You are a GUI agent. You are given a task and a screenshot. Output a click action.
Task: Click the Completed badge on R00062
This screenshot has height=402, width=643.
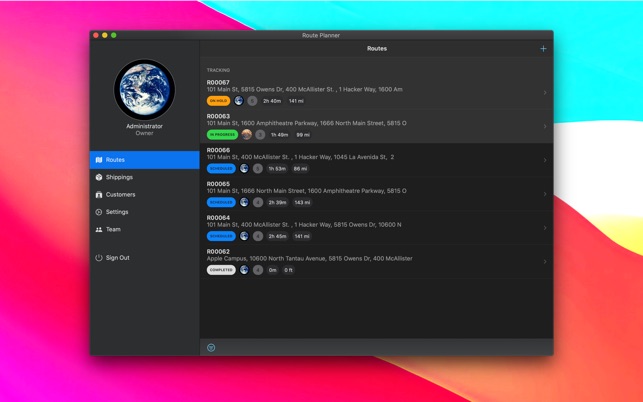pyautogui.click(x=221, y=270)
